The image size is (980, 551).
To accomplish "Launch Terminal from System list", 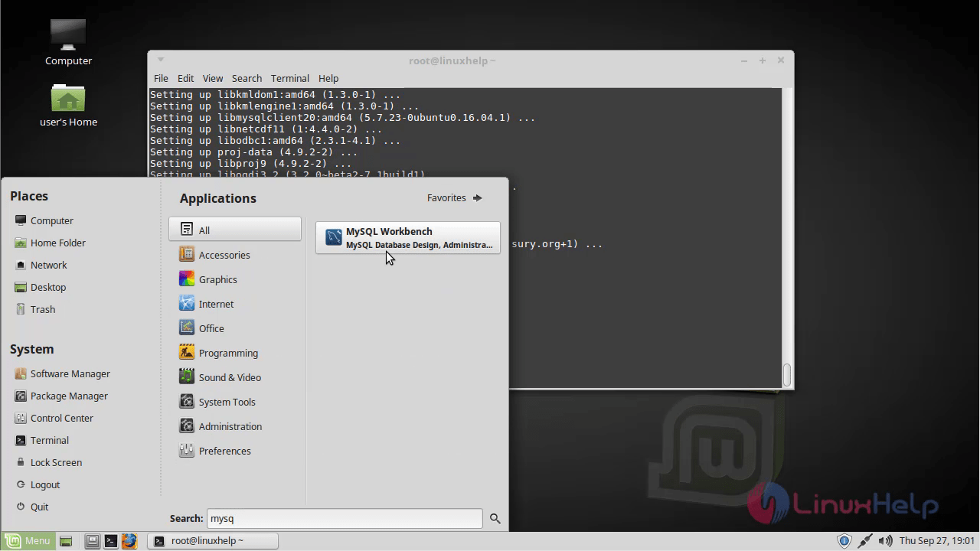I will pos(41,440).
